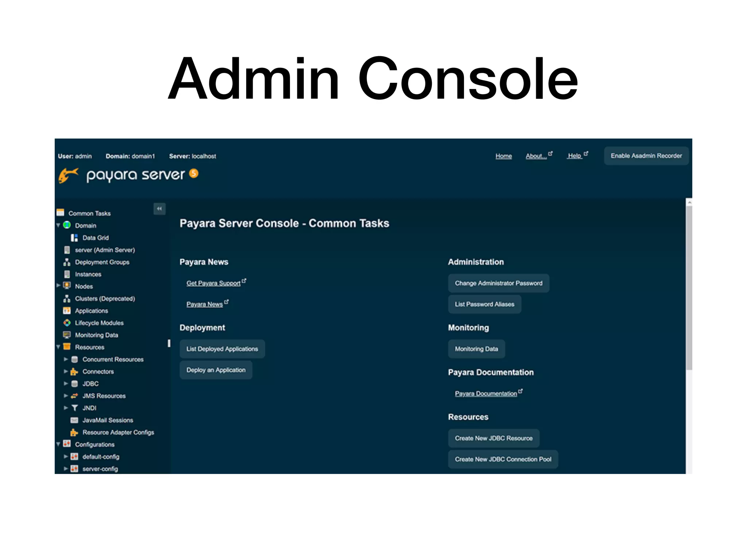The height and width of the screenshot is (560, 747).
Task: Click List Deployed Applications button
Action: coord(222,349)
